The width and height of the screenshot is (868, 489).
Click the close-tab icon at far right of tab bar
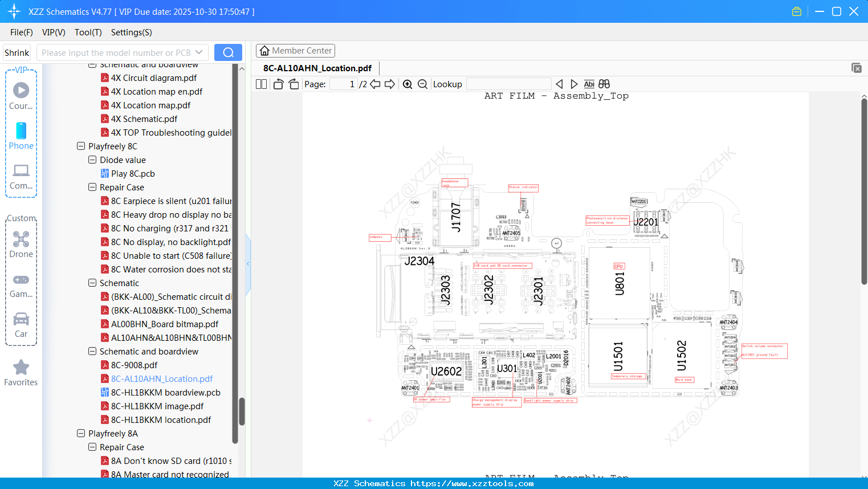(857, 68)
